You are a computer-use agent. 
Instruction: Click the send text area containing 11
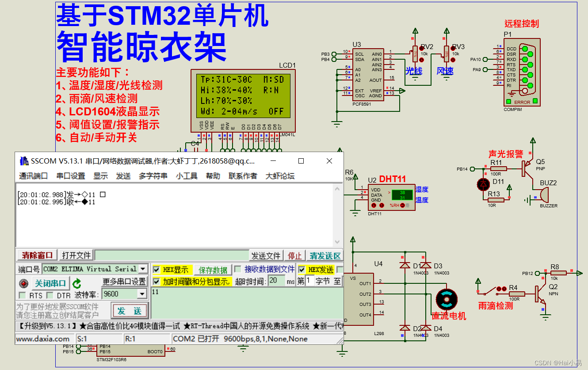[x=247, y=303]
